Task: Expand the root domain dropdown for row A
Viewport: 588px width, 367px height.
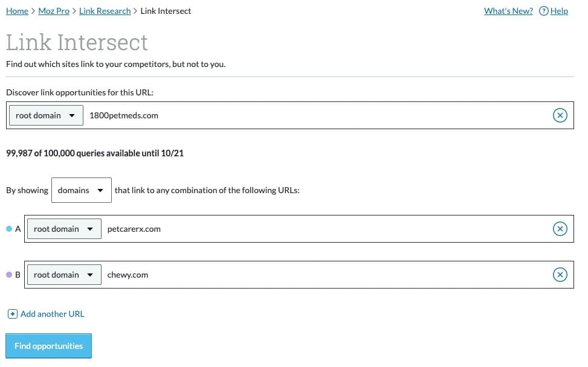Action: (x=64, y=229)
